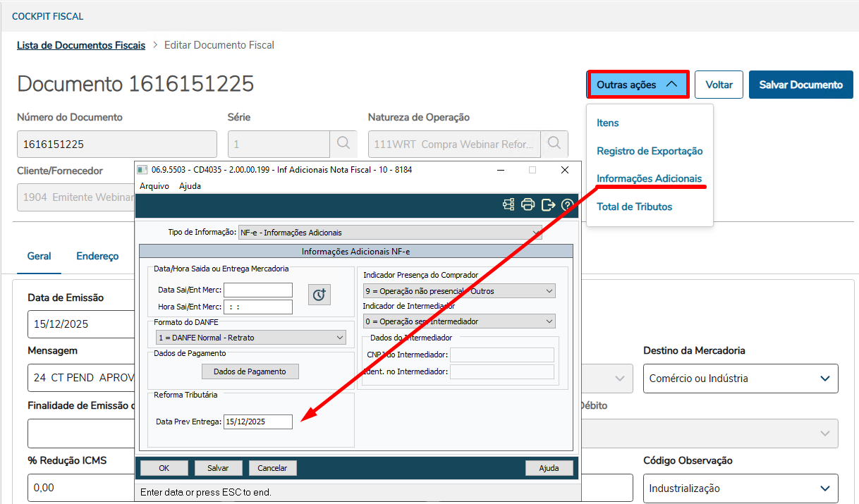Screen dimensions: 859x504
Task: Click the clock icon beside Data Sai/Ent Merc
Action: tap(319, 294)
